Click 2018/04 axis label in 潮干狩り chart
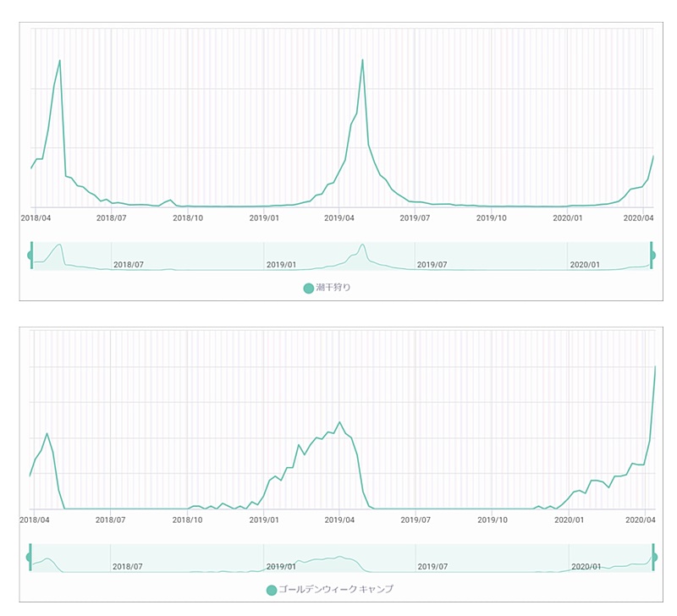677x616 pixels. click(x=36, y=218)
